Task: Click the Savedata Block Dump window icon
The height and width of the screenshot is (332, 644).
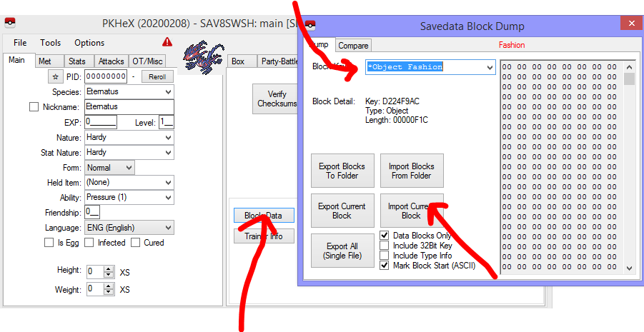Action: [x=310, y=26]
